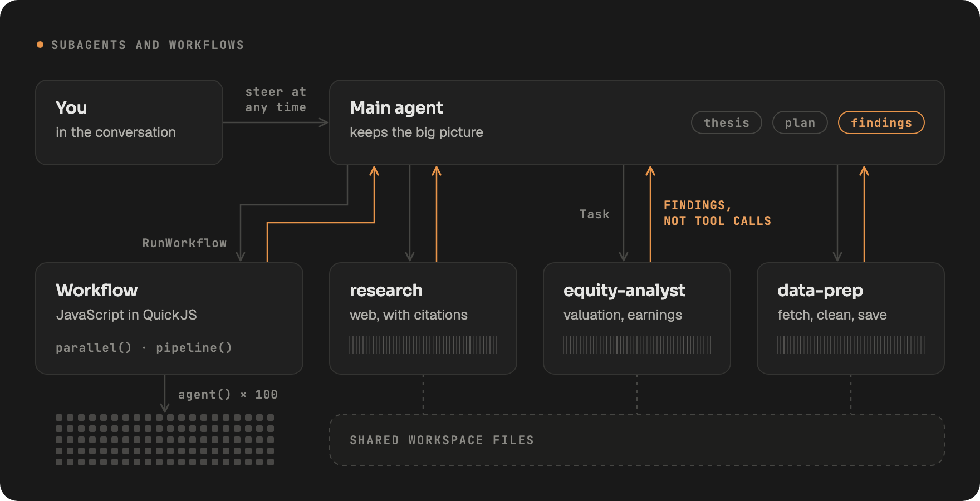Click the striped bar in the data-prep card
Viewport: 980px width, 501px height.
[x=851, y=345]
